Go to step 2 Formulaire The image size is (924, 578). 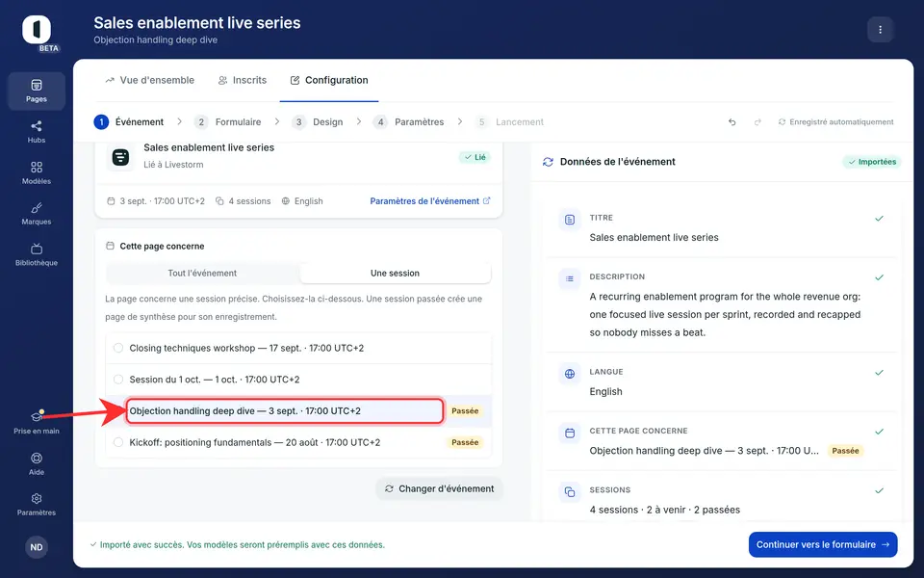coord(227,122)
